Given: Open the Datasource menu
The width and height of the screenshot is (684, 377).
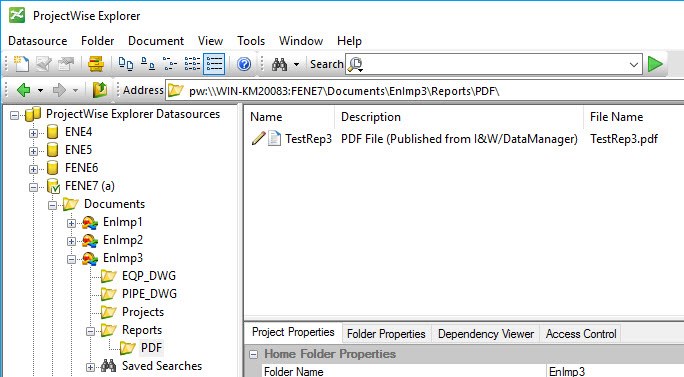Looking at the screenshot, I should [38, 41].
